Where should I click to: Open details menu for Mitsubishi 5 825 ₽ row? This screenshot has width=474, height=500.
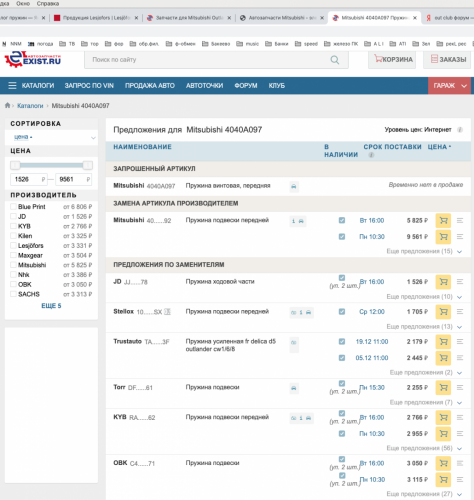click(460, 221)
